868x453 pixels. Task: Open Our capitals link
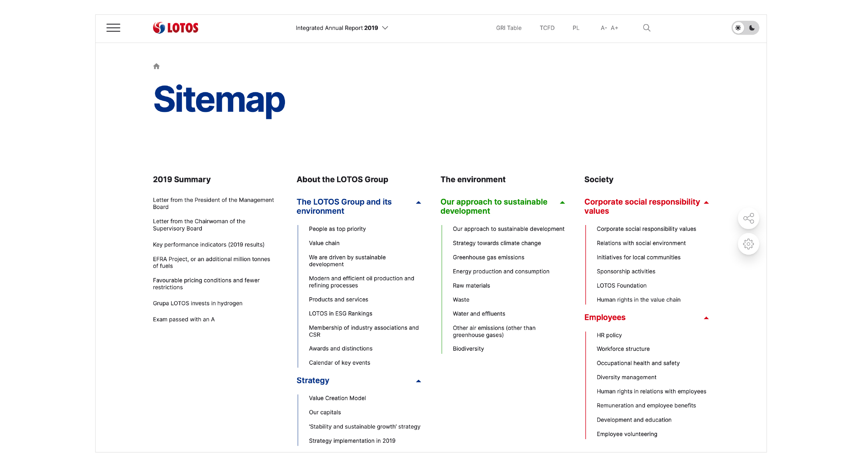325,413
